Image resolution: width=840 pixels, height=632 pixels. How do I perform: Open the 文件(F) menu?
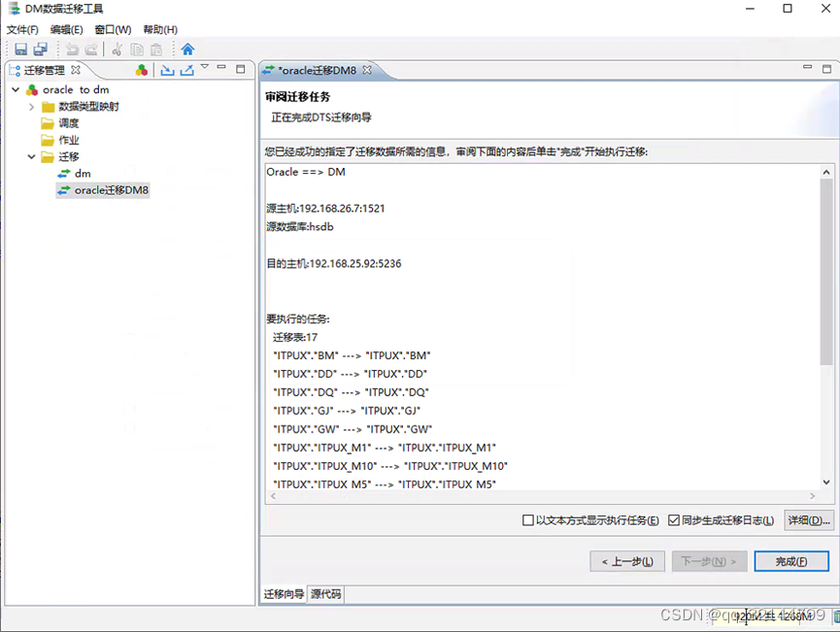[22, 29]
